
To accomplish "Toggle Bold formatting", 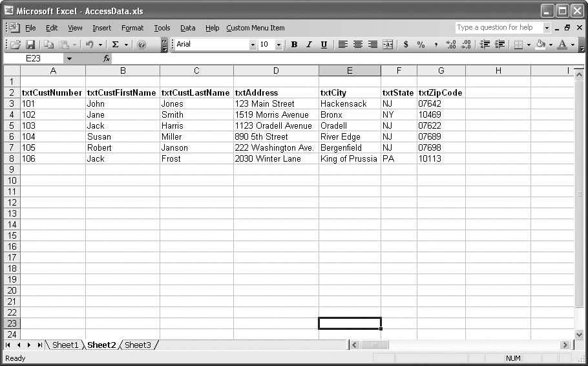I will pos(295,45).
